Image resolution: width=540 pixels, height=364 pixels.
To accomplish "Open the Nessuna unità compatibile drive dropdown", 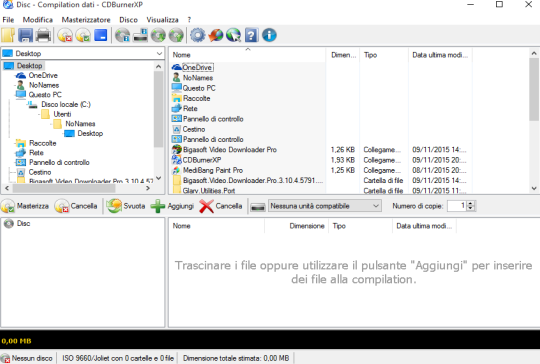I will pos(324,206).
